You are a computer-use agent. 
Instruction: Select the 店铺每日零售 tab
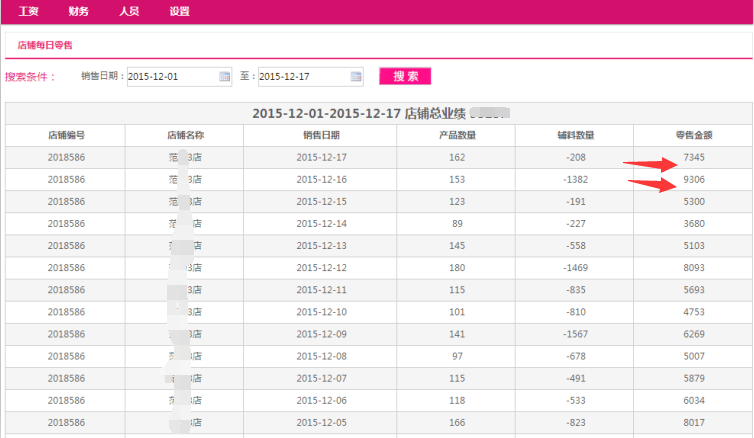tap(45, 46)
